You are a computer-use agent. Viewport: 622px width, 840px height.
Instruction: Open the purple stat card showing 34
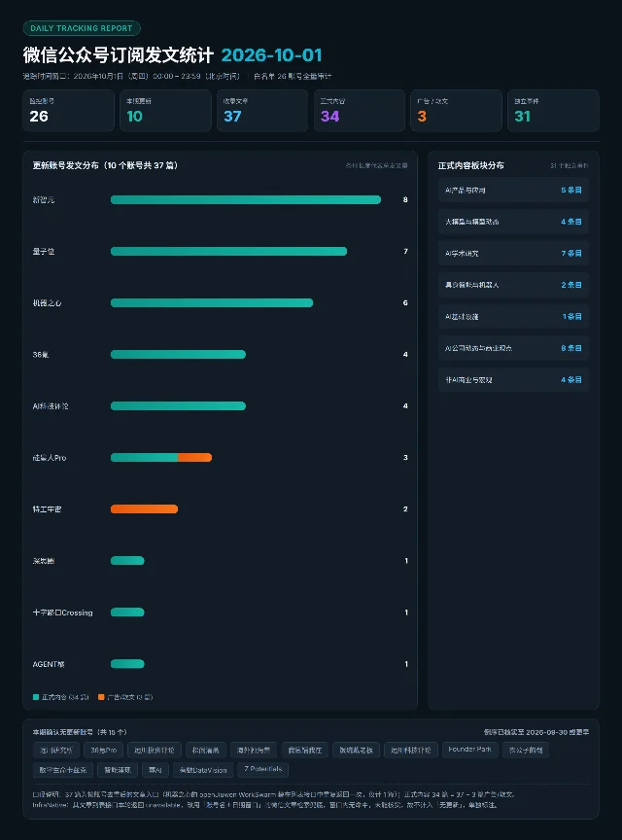pyautogui.click(x=360, y=111)
